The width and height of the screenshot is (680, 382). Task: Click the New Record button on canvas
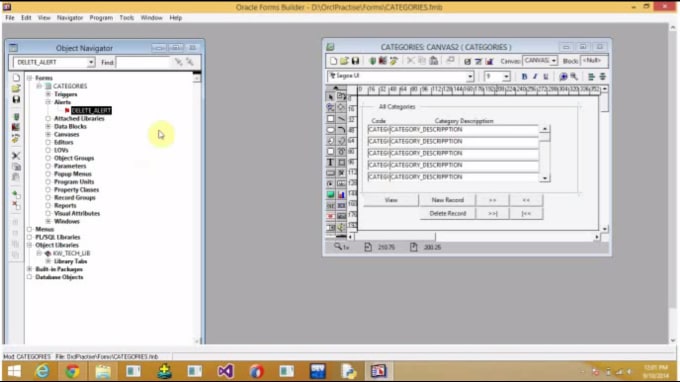click(x=448, y=200)
